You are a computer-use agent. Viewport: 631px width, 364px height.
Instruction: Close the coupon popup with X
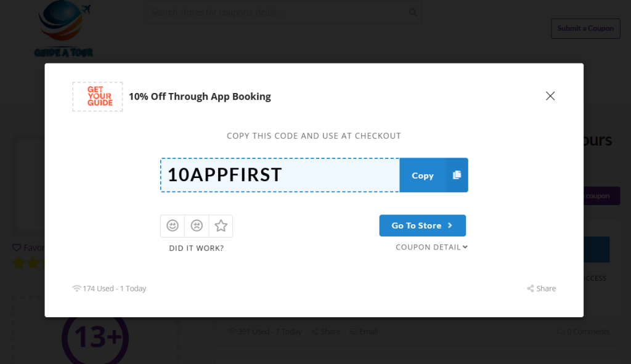[x=550, y=95]
